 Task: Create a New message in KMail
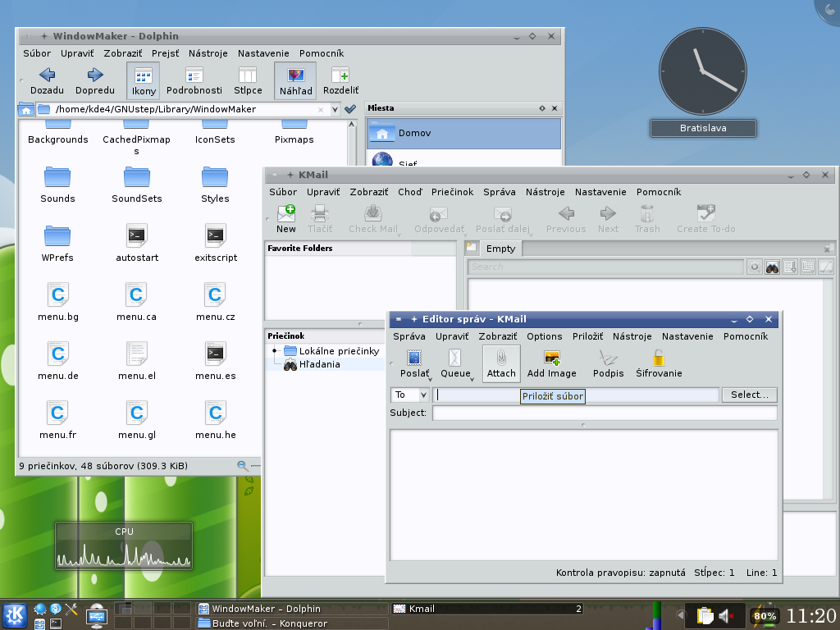pos(285,220)
